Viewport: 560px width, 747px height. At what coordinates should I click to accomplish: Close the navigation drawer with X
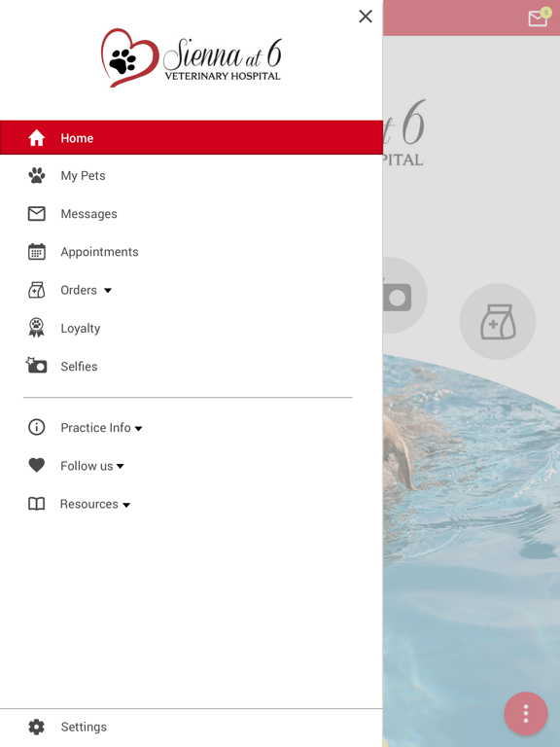pyautogui.click(x=366, y=17)
